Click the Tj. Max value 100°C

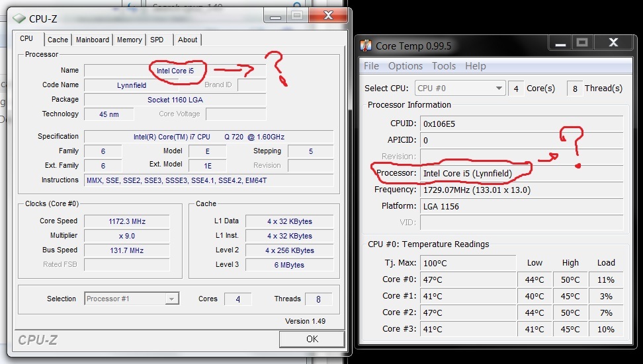pyautogui.click(x=468, y=263)
